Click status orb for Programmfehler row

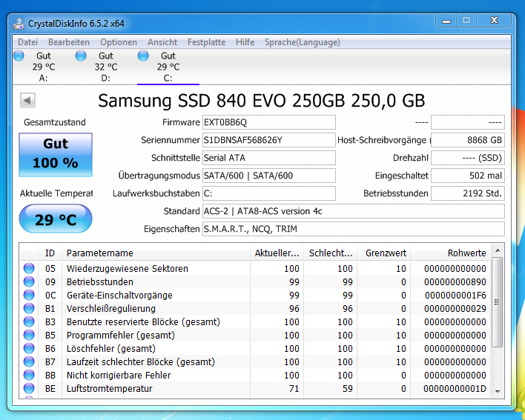tap(29, 335)
